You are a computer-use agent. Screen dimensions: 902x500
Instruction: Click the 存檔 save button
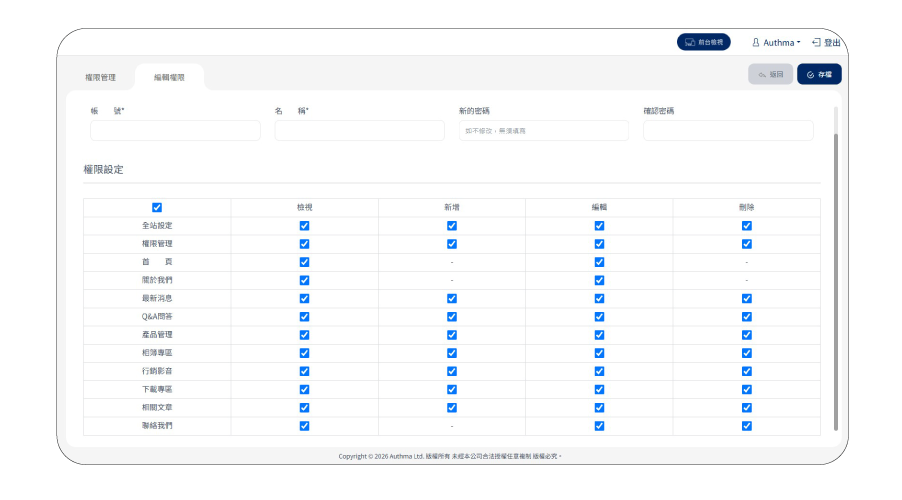tap(819, 74)
